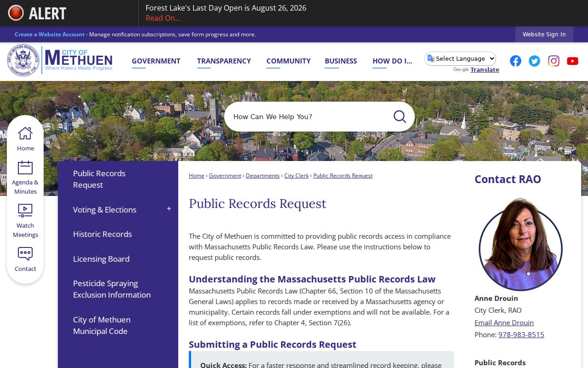Follow the alert's Read On... link
Image resolution: width=588 pixels, height=368 pixels.
coord(163,18)
